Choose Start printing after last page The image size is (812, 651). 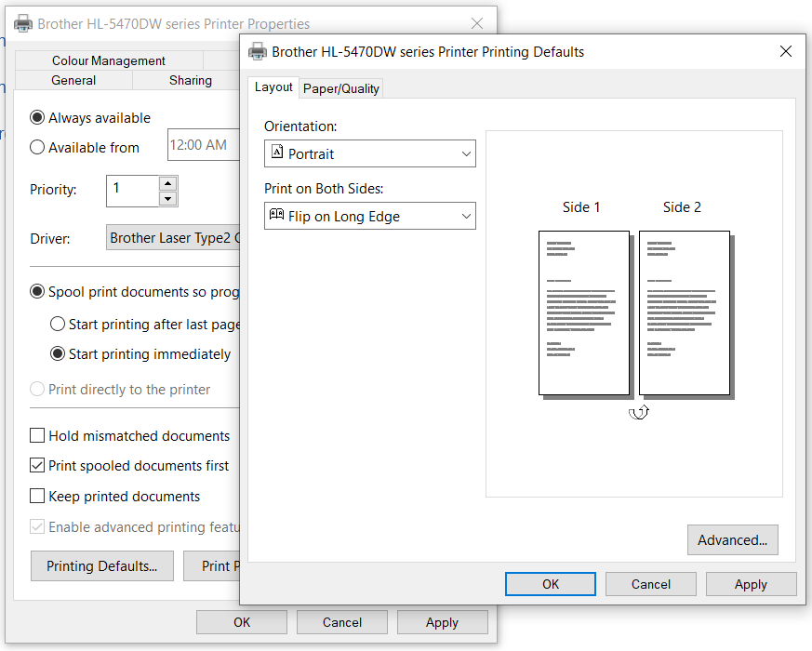(58, 325)
